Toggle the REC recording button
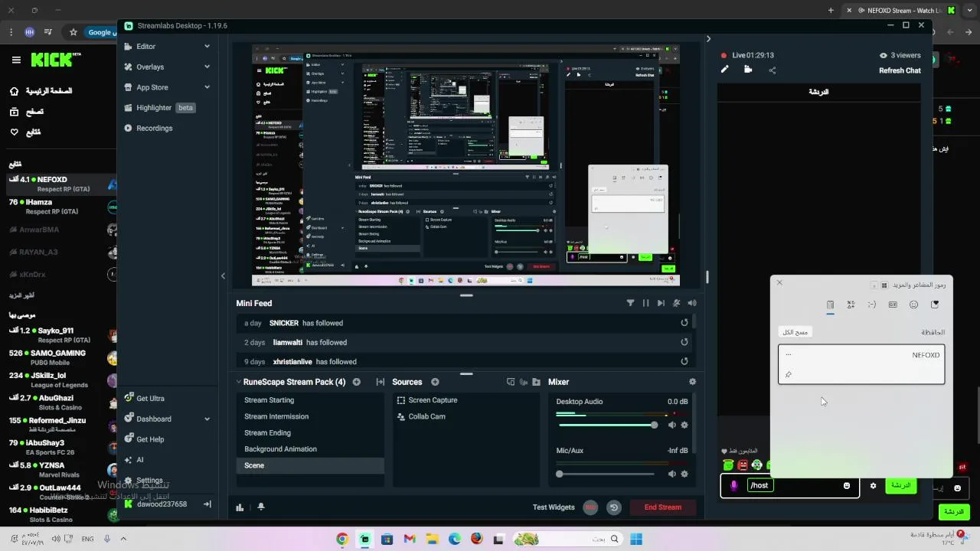The height and width of the screenshot is (551, 980). pyautogui.click(x=590, y=507)
